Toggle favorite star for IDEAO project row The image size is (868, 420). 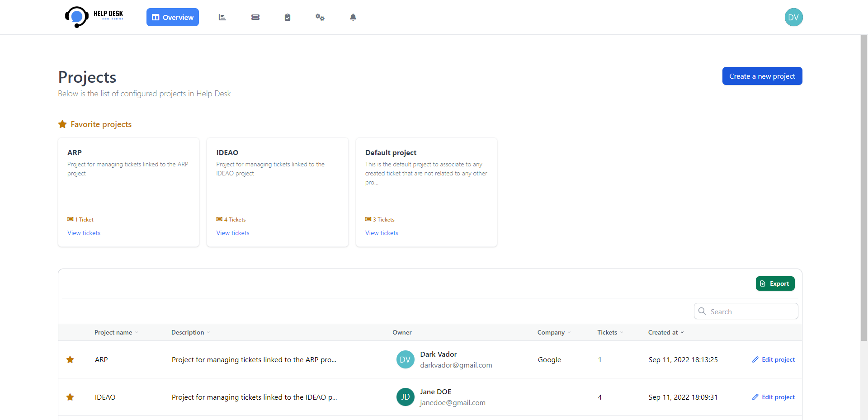70,397
